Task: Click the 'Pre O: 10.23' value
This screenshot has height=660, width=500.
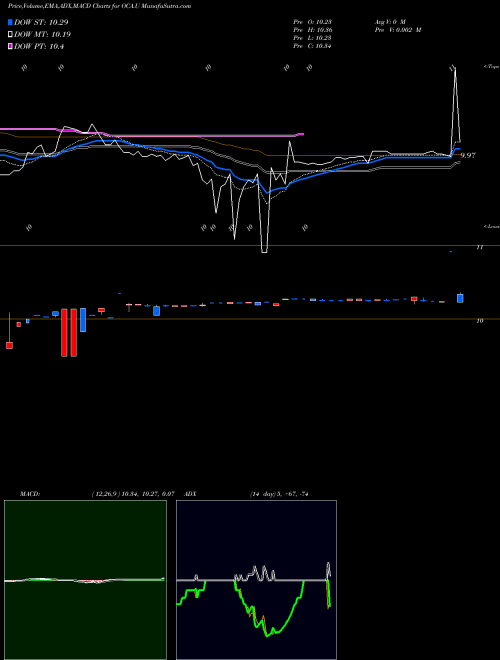Action: (313, 21)
